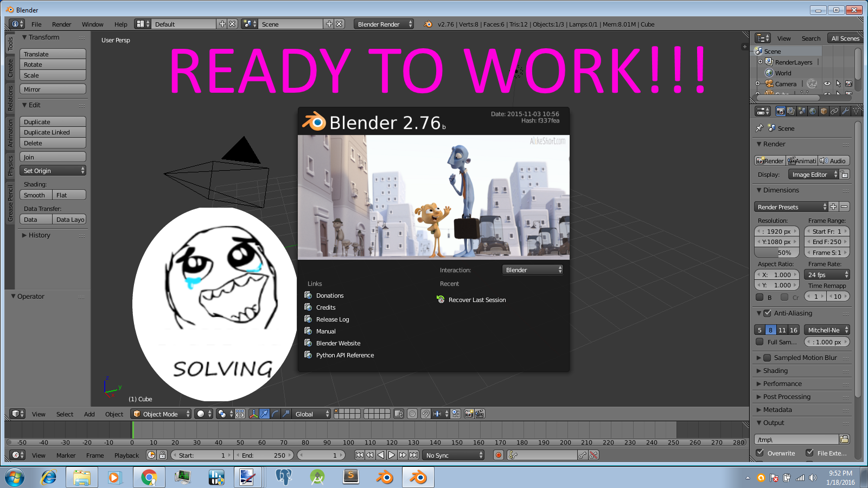Image resolution: width=868 pixels, height=488 pixels.
Task: Open the Object Mode dropdown
Action: click(x=162, y=414)
